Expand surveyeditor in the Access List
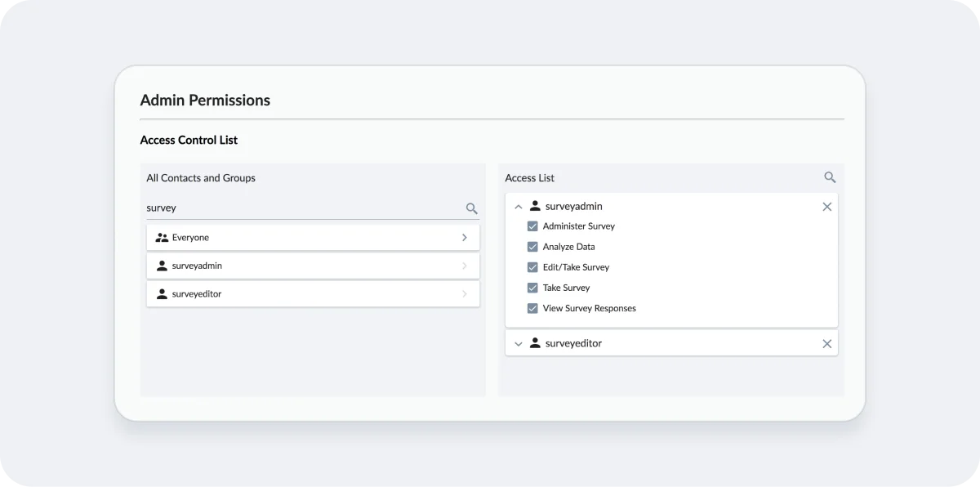This screenshot has width=980, height=487. 518,343
